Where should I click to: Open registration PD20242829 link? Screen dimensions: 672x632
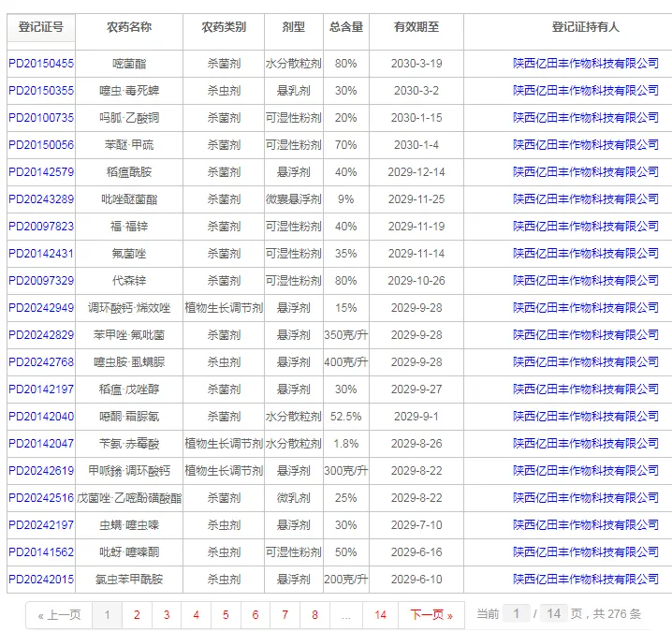[x=41, y=335]
